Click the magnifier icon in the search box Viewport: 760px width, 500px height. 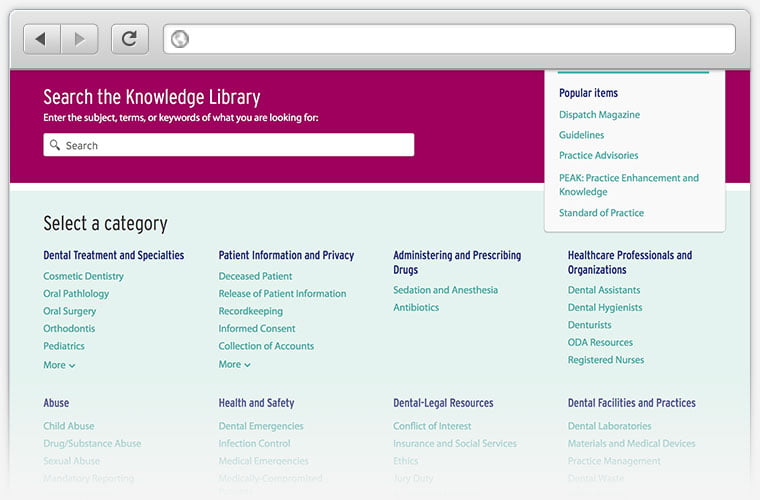[55, 145]
